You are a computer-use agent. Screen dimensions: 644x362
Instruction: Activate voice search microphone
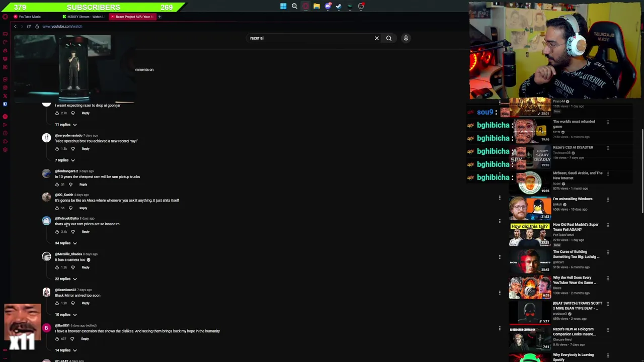click(x=406, y=38)
